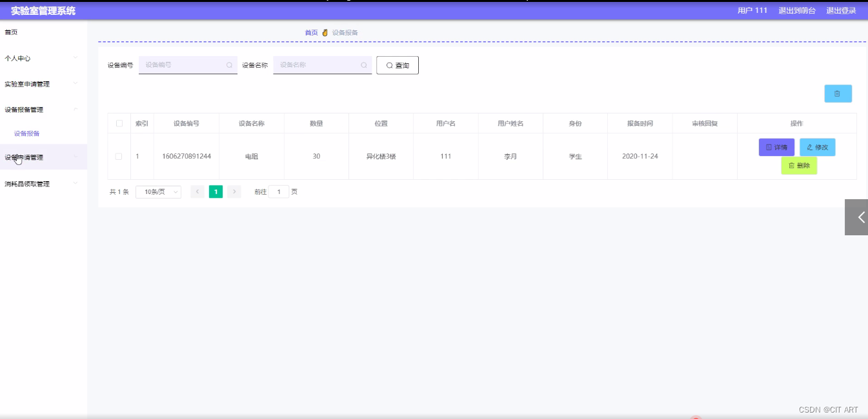Image resolution: width=868 pixels, height=419 pixels.
Task: Click 设备报备 breadcrumb text
Action: (x=345, y=32)
